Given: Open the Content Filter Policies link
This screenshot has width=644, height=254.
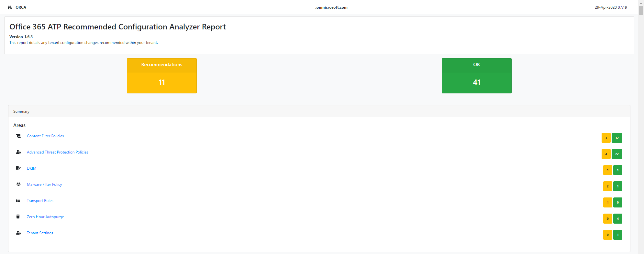Looking at the screenshot, I should (x=45, y=136).
